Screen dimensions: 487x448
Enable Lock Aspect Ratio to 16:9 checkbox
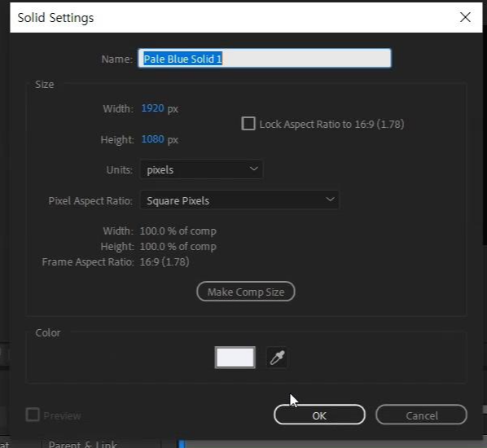click(248, 124)
